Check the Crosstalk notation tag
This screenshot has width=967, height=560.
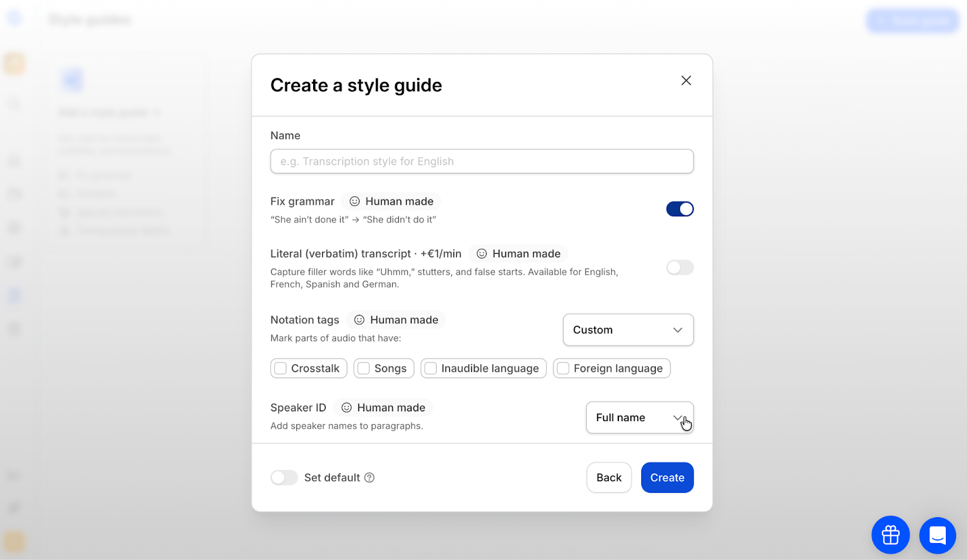[281, 368]
